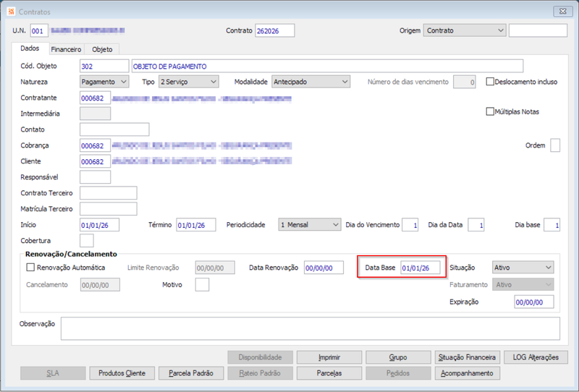Focus the Cobrança code field
Viewport: 579px width, 392px height.
[x=95, y=145]
